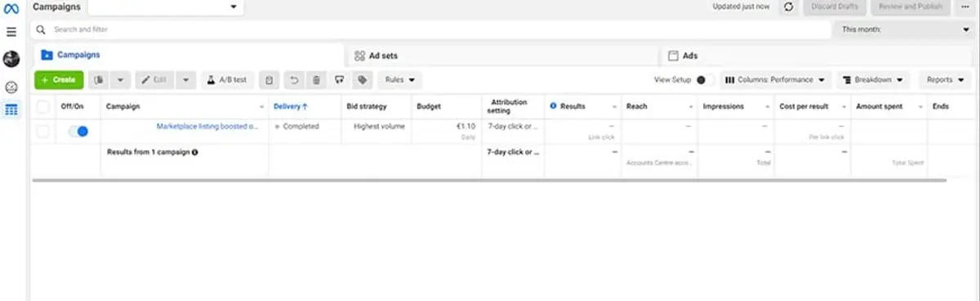This screenshot has width=980, height=301.
Task: Click the search magnifier icon
Action: pyautogui.click(x=41, y=29)
